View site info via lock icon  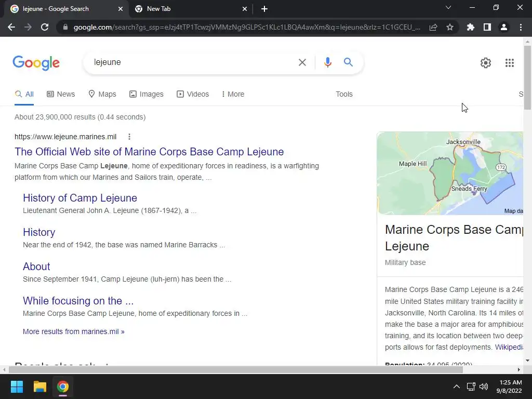(65, 27)
